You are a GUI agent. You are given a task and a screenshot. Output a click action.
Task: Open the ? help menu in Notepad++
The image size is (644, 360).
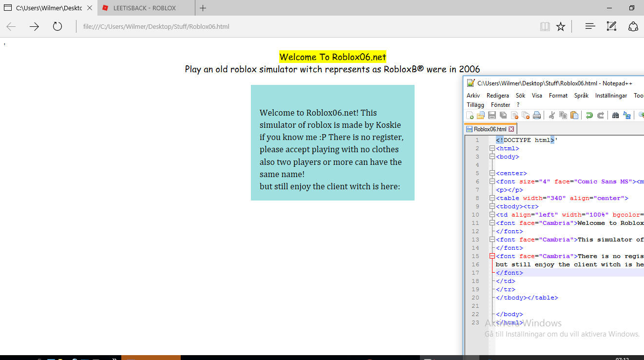(518, 104)
